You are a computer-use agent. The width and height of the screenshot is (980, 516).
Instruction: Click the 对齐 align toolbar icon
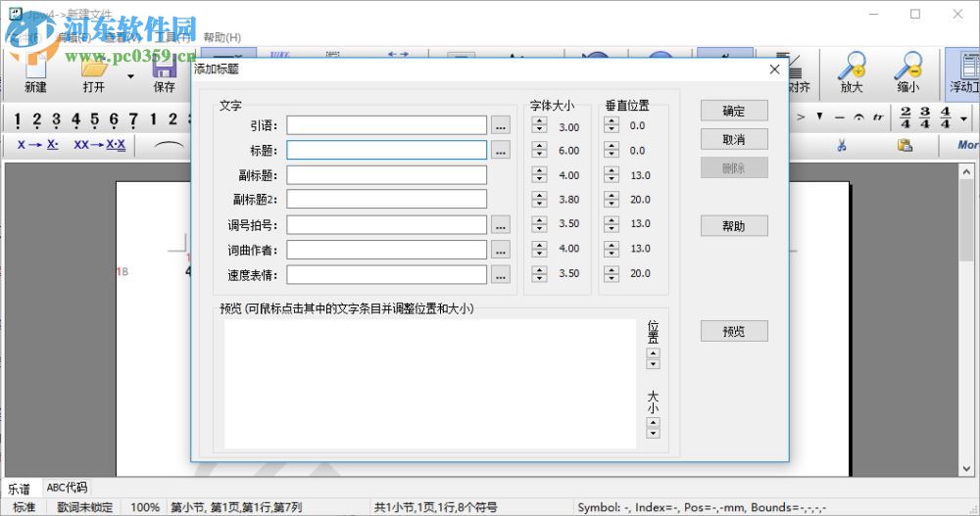coord(798,73)
